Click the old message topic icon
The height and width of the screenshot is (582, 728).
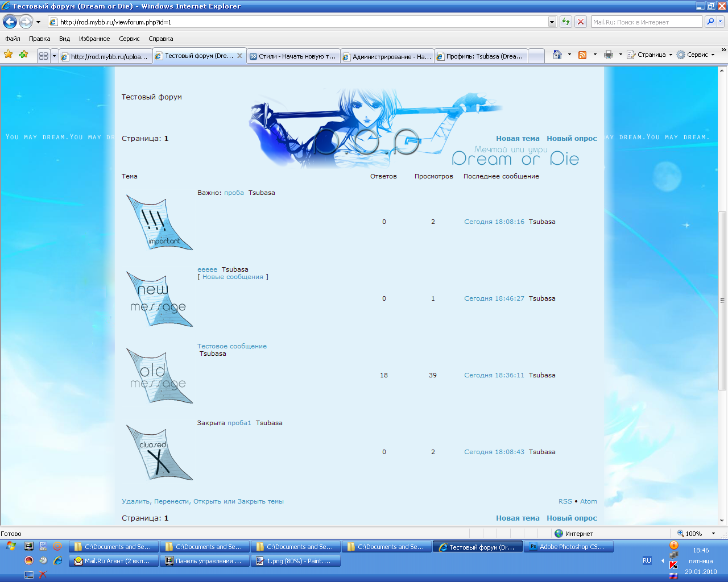[x=159, y=376]
